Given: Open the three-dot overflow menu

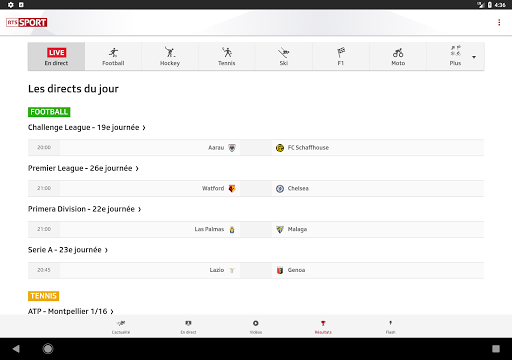Looking at the screenshot, I should (x=499, y=22).
